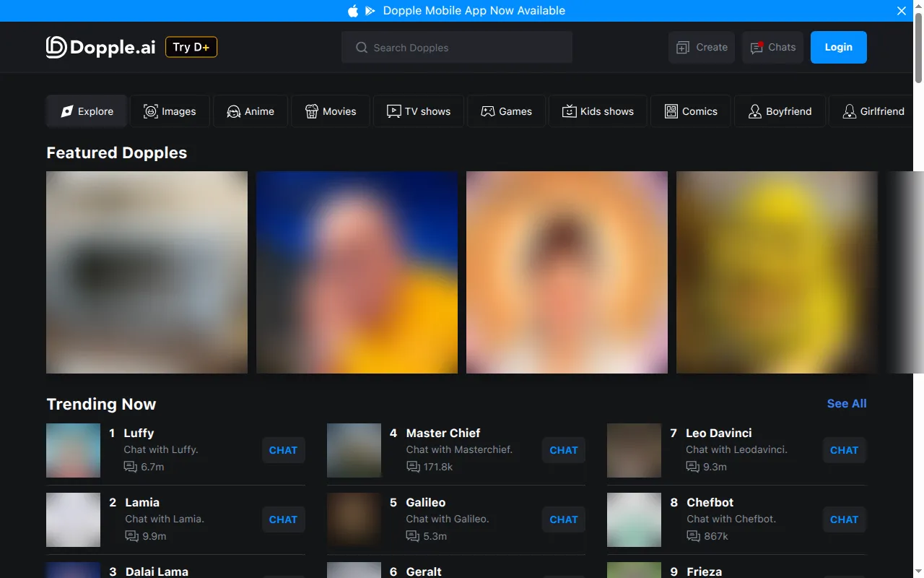Click the Anime category icon
The width and height of the screenshot is (924, 578).
click(x=234, y=111)
